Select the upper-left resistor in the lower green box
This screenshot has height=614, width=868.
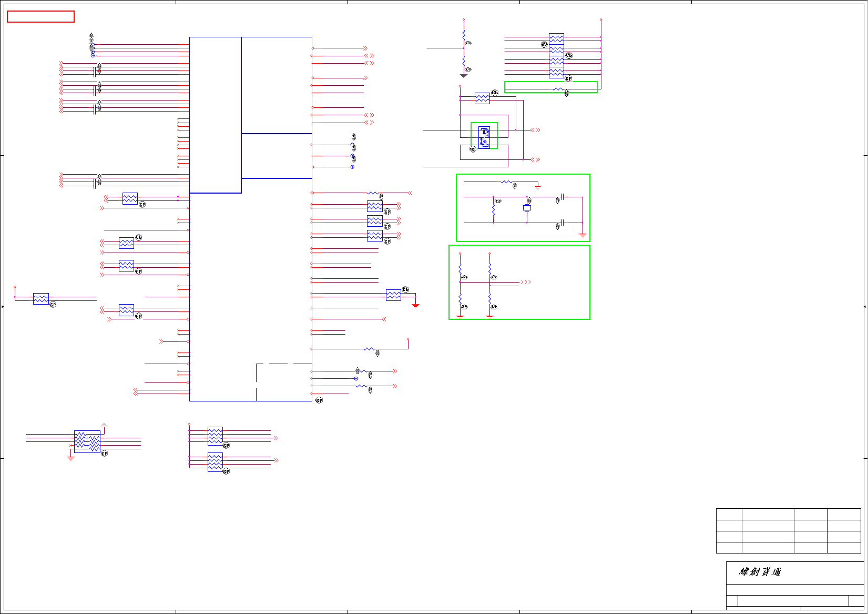(460, 268)
